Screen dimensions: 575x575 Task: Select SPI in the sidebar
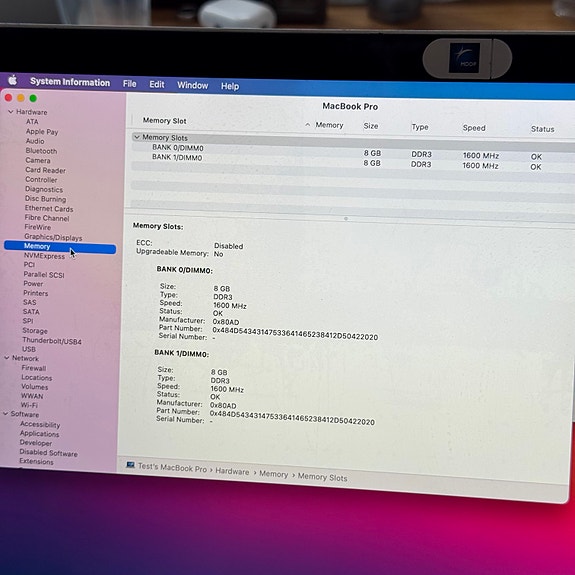(28, 321)
